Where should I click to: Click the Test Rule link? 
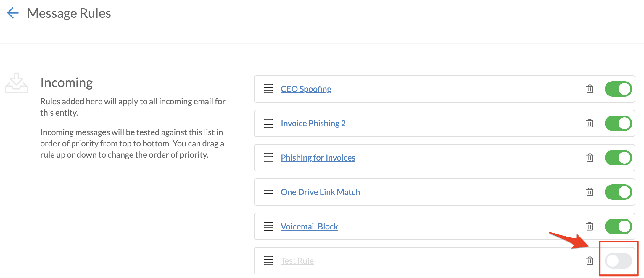(x=297, y=261)
